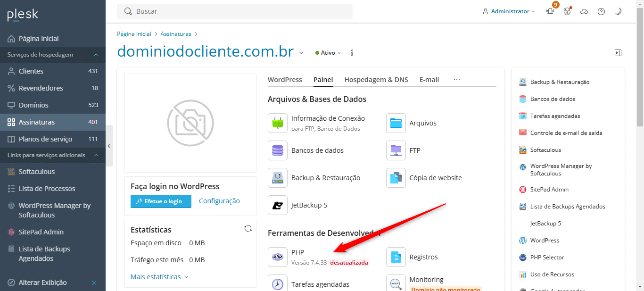Go to Página inicial in sidebar

[x=53, y=39]
